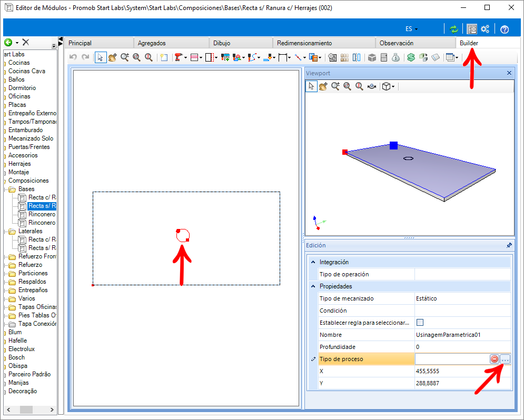Click the two blue vertical panels icon
Viewport: 524px width, 420px height.
click(x=357, y=57)
